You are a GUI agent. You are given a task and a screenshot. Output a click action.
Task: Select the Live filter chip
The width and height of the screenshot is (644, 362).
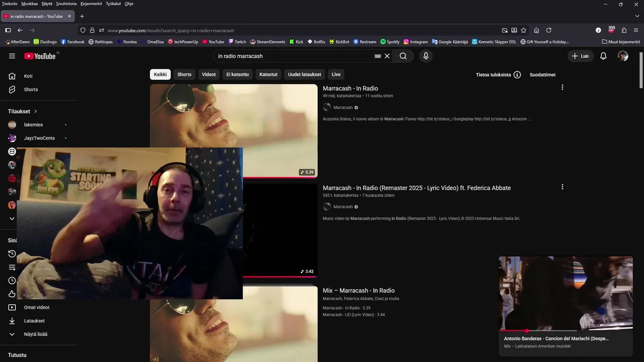[x=336, y=74]
